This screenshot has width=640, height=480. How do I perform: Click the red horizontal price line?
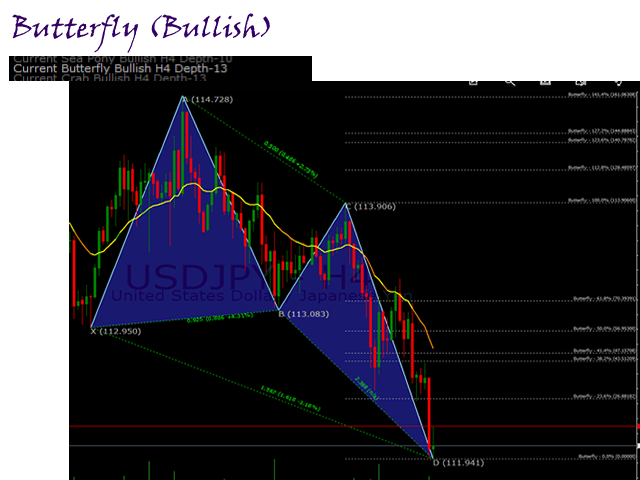[x=250, y=426]
